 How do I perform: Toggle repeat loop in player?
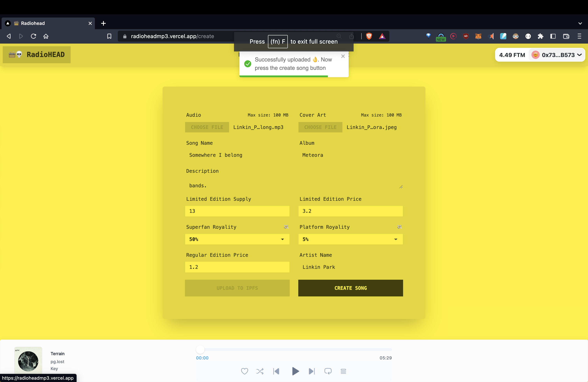328,371
